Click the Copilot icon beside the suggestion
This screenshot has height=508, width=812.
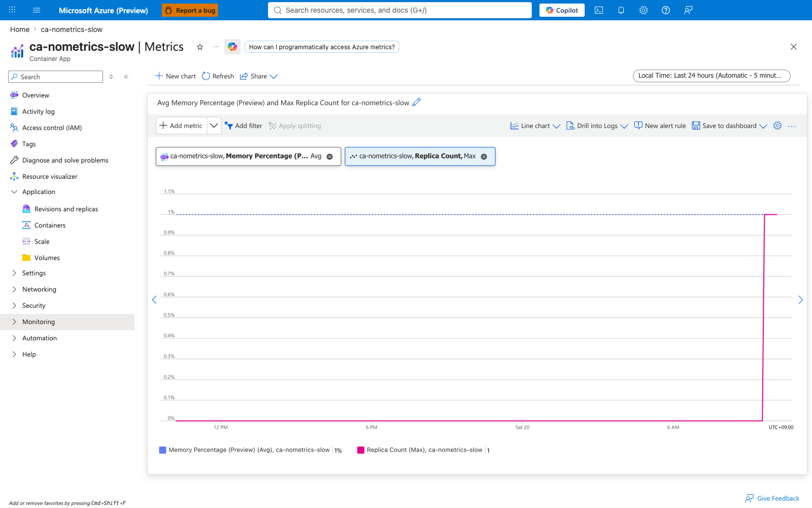(232, 47)
